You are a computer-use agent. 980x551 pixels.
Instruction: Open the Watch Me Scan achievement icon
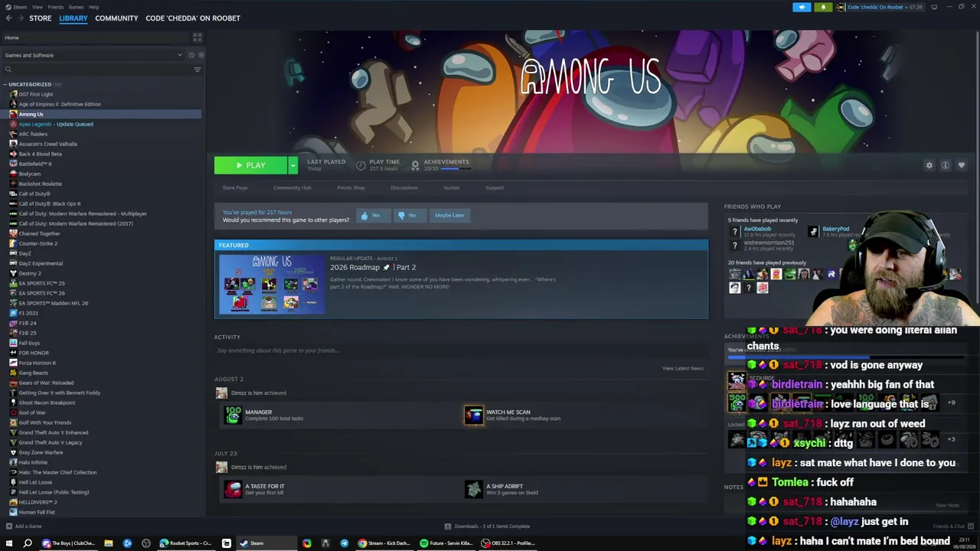click(x=474, y=415)
